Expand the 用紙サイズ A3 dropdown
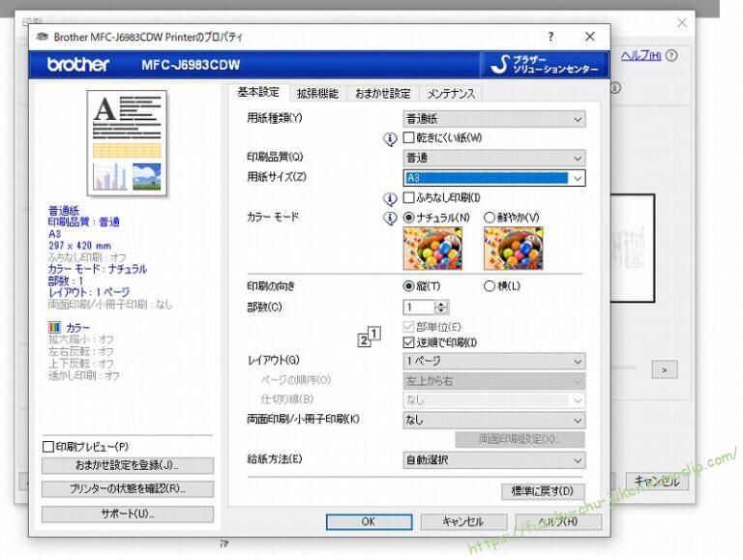The height and width of the screenshot is (560, 743). pos(578,178)
